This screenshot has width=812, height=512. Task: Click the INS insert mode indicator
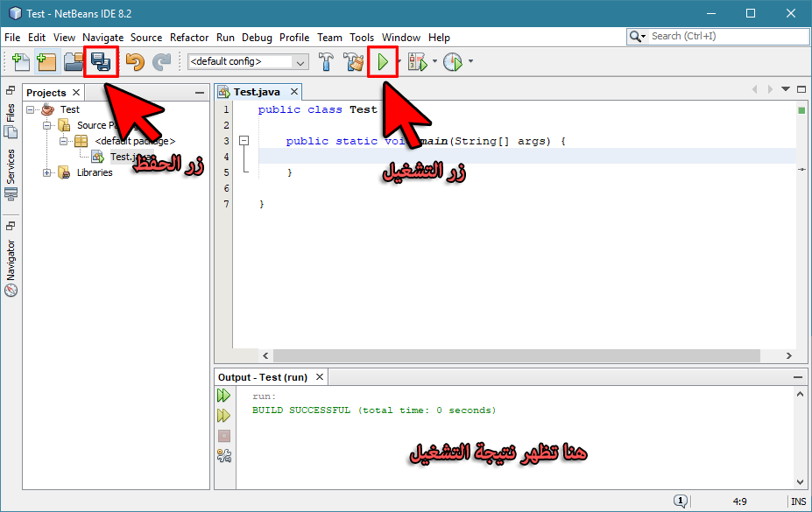tap(799, 501)
